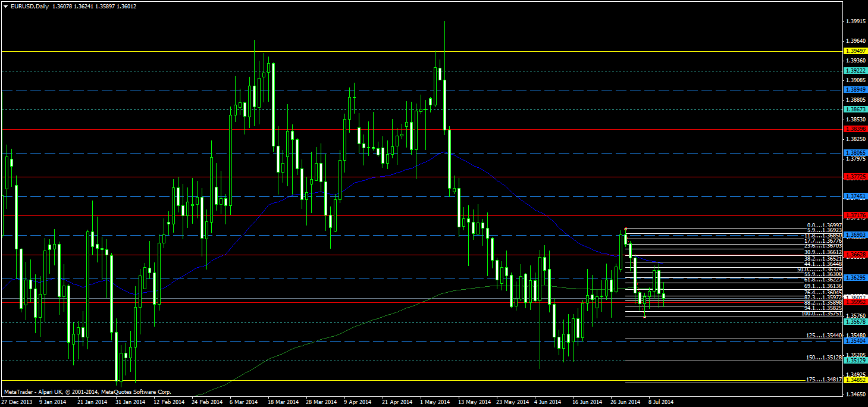Select the cyan 1.35678 price label
The height and width of the screenshot is (407, 868).
855,322
